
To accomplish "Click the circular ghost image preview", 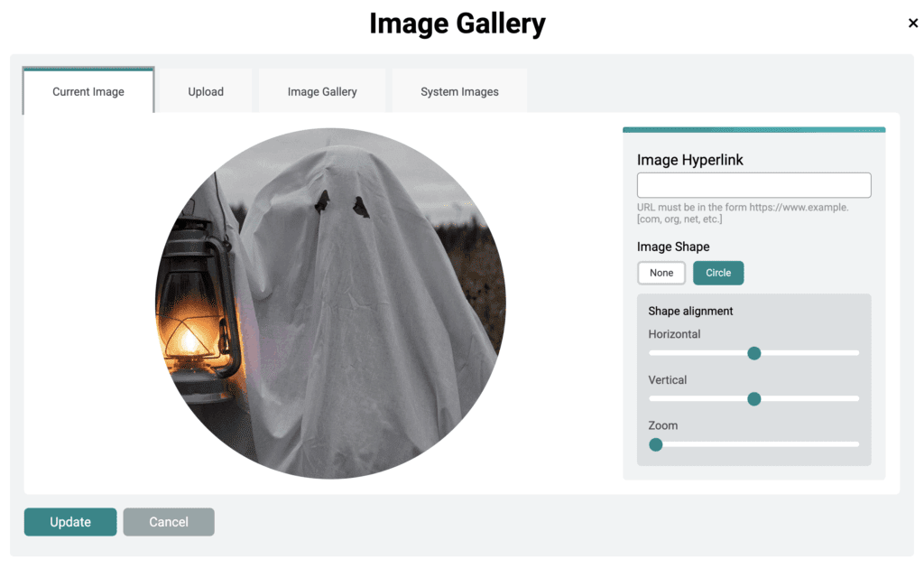I will tap(330, 303).
